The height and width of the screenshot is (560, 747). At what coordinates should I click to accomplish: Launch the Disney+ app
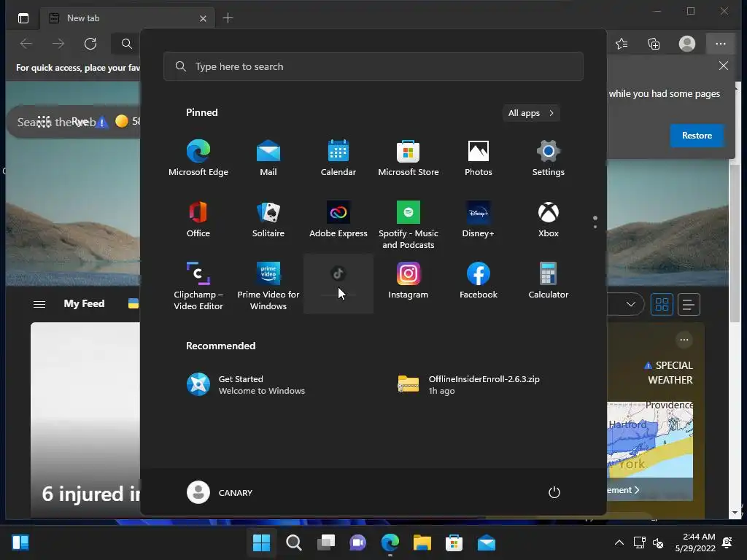479,219
